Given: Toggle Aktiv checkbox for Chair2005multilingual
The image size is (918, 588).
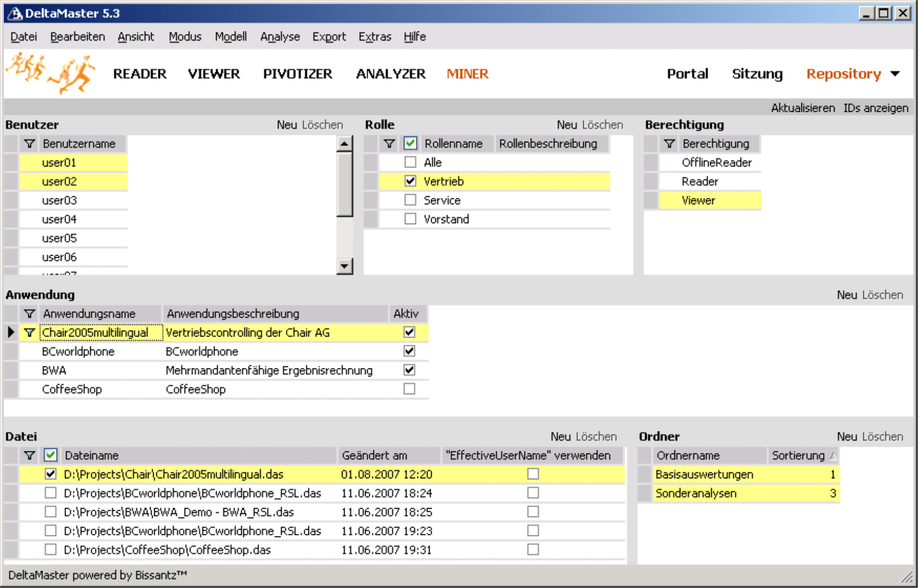Looking at the screenshot, I should point(409,332).
